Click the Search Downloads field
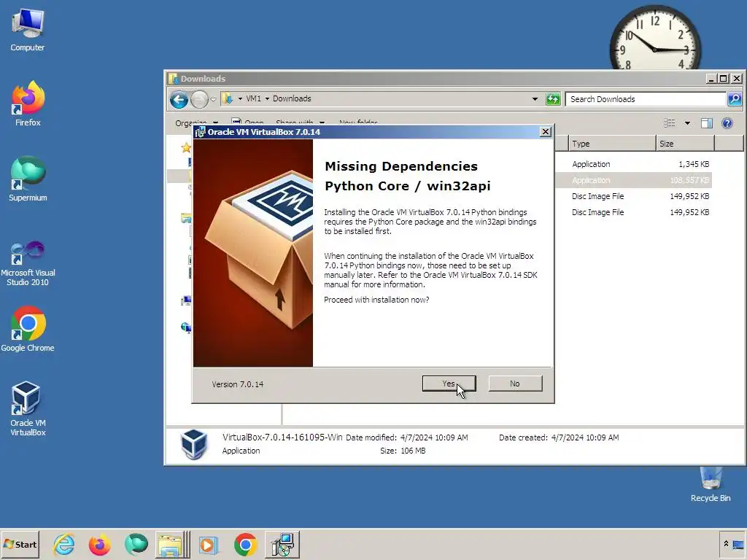 pos(646,99)
